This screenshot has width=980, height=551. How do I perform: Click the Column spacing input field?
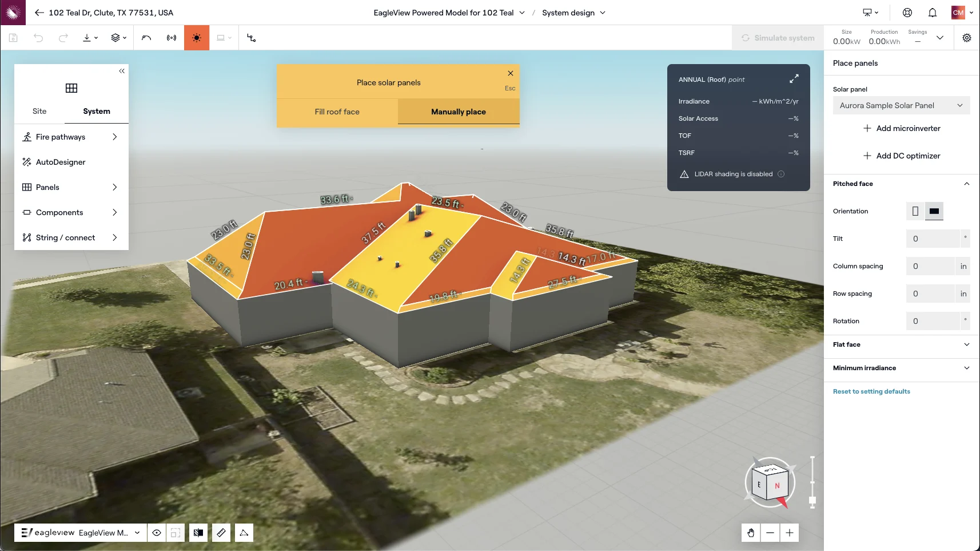coord(931,266)
